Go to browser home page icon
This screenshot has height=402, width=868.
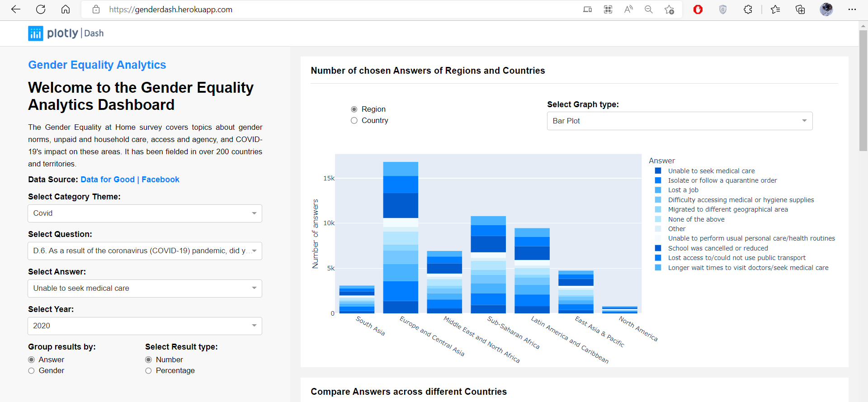click(x=66, y=9)
